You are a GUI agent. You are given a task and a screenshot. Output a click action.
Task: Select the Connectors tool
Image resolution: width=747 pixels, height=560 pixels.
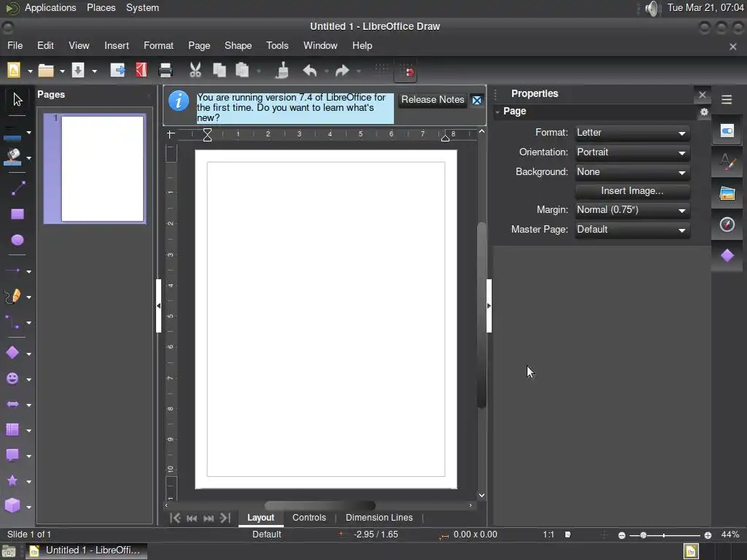pos(12,322)
